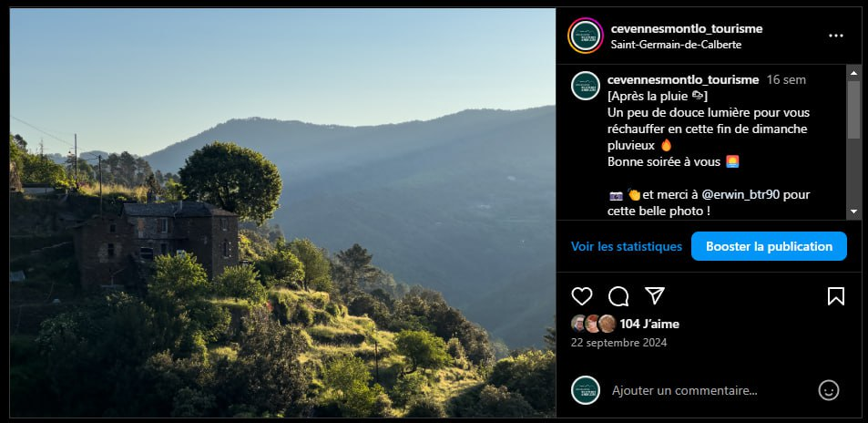Open the three-dot more options menu
Image resolution: width=868 pixels, height=423 pixels.
coord(836,36)
